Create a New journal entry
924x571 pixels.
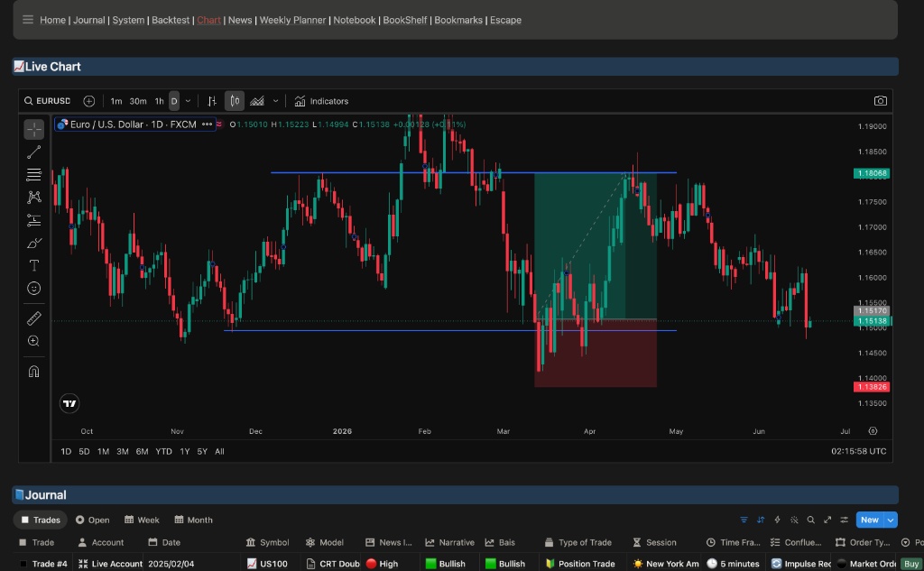pyautogui.click(x=870, y=520)
